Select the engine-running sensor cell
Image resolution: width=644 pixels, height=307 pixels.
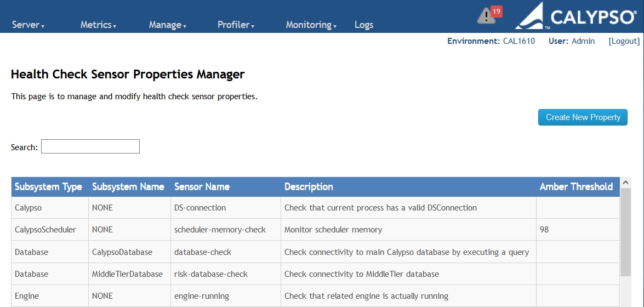(x=226, y=296)
